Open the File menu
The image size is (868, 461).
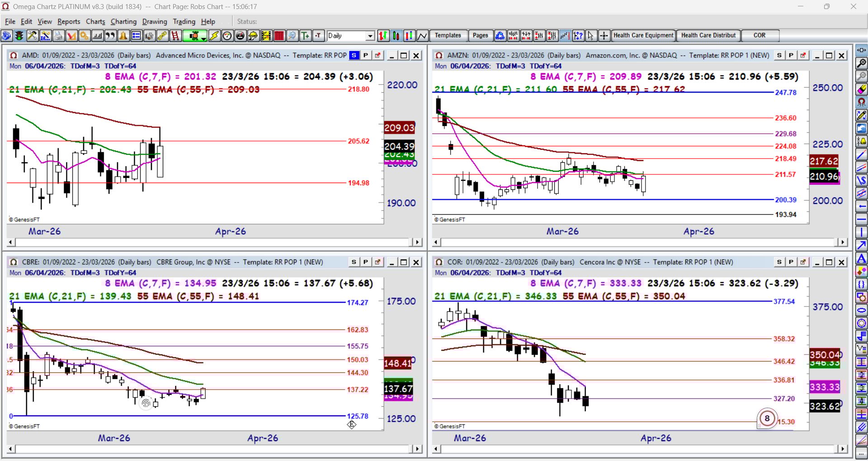tap(10, 21)
